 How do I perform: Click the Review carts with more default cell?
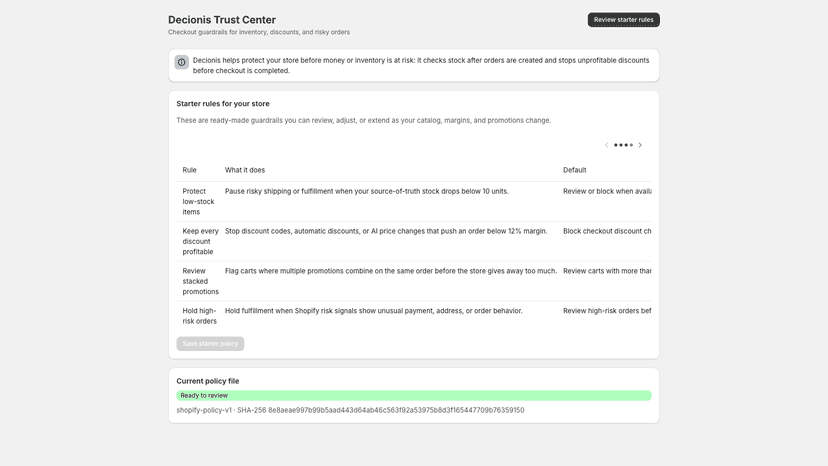click(607, 271)
